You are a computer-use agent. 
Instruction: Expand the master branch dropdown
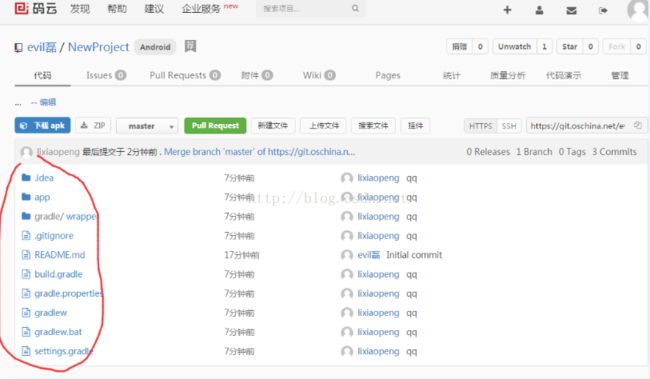pyautogui.click(x=147, y=126)
